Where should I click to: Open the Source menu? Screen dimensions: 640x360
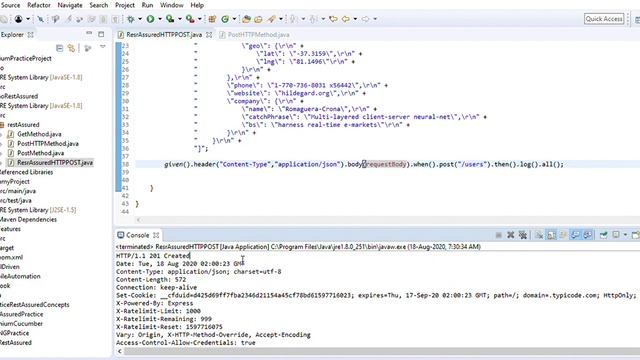coord(10,5)
